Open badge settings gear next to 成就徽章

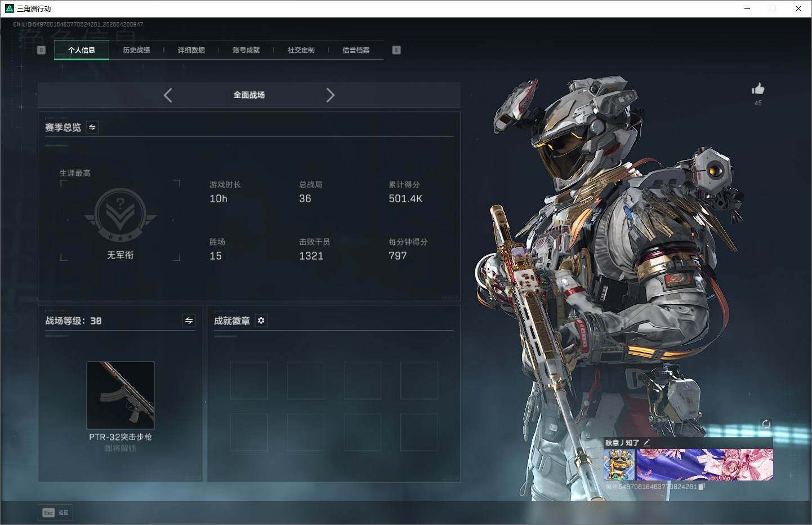[261, 321]
